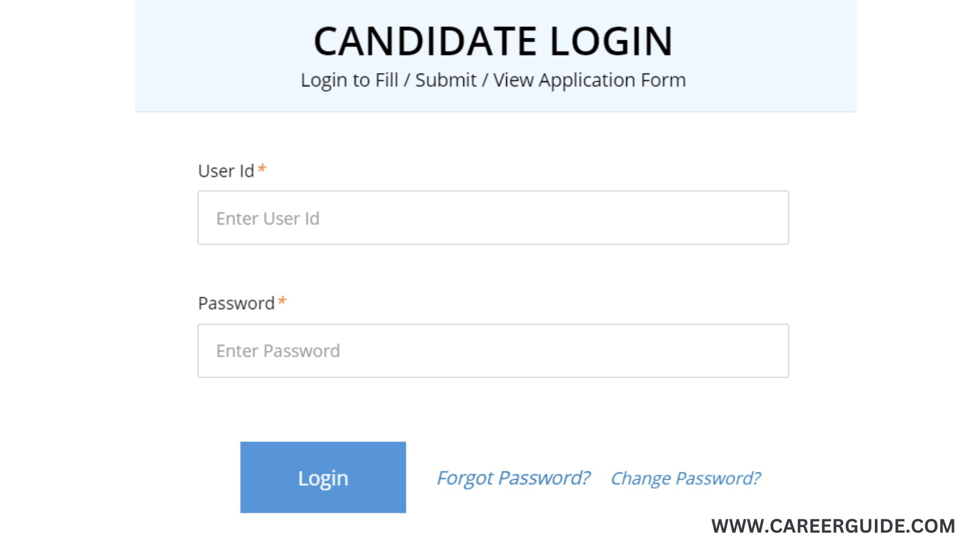The image size is (980, 551).
Task: Click the User Id field label
Action: (226, 171)
